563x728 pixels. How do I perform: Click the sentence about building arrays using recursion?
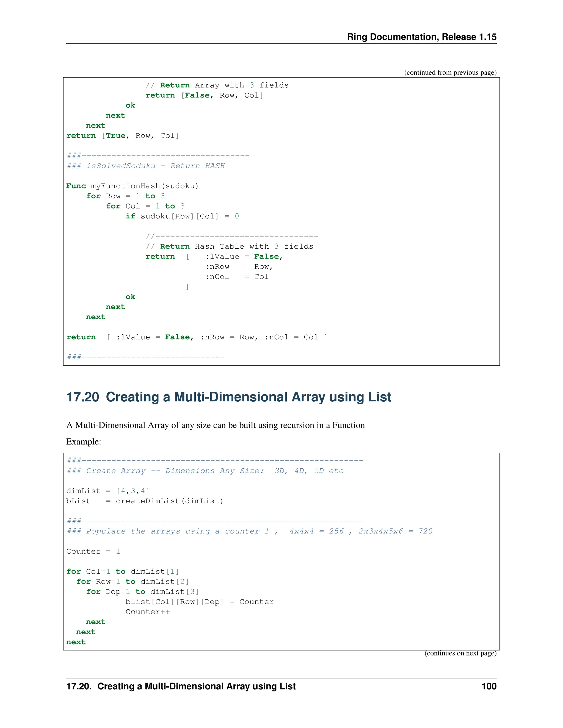coord(215,425)
